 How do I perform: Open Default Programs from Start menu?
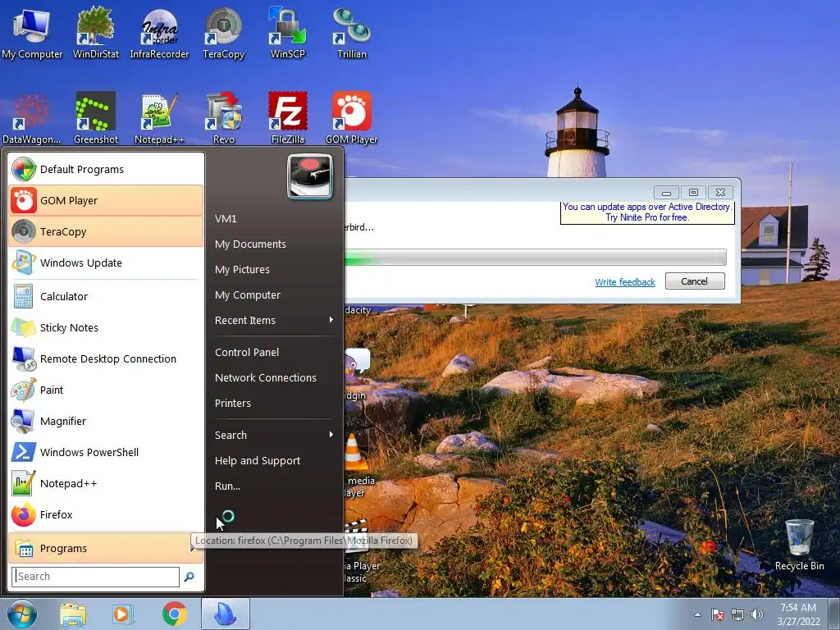[x=106, y=169]
